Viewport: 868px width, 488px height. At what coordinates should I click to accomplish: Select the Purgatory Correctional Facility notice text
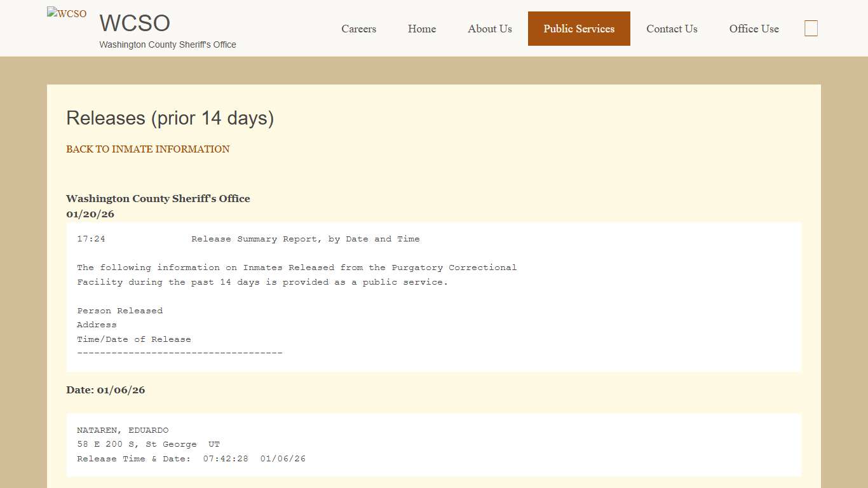(297, 274)
